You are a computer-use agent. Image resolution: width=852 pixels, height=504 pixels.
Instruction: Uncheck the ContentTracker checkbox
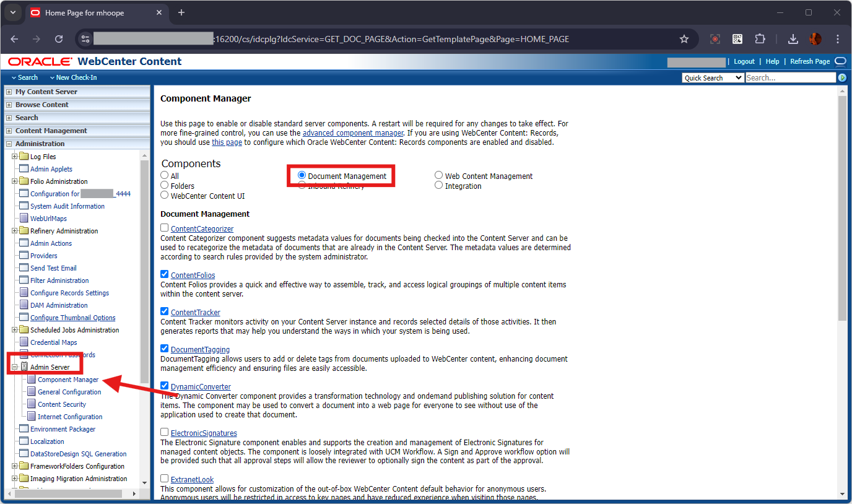coord(164,311)
